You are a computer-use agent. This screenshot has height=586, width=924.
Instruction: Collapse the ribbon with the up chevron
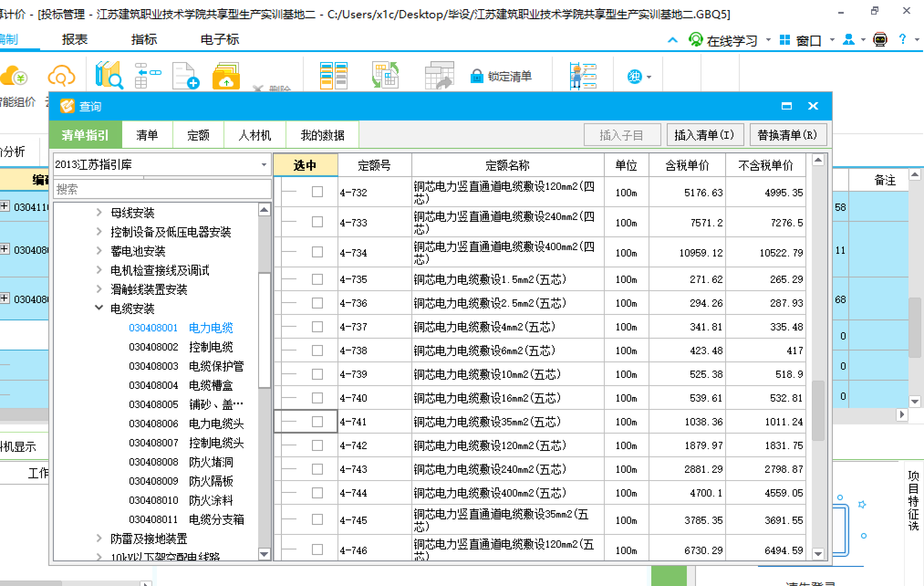tap(672, 40)
